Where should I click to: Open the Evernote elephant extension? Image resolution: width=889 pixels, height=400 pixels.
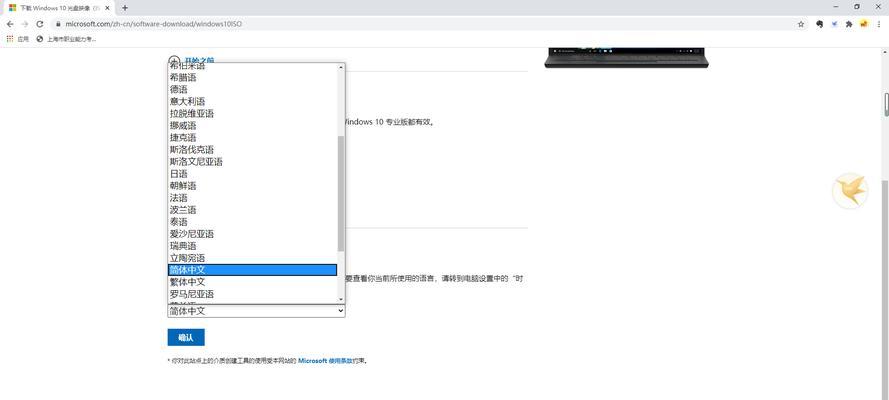pos(819,24)
